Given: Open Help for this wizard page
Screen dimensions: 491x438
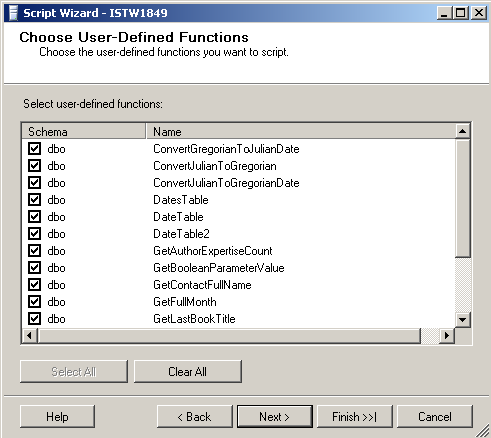Looking at the screenshot, I should click(x=57, y=417).
